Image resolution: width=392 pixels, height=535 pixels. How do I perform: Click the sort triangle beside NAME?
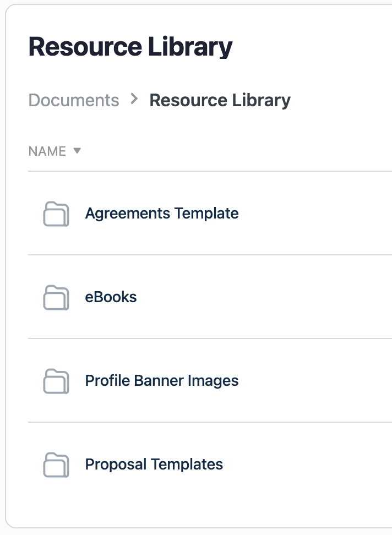pyautogui.click(x=77, y=150)
